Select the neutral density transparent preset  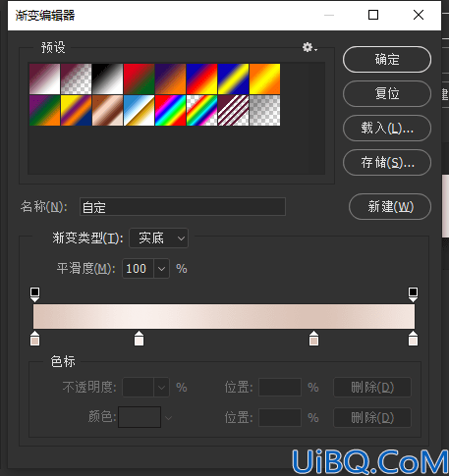coord(265,110)
